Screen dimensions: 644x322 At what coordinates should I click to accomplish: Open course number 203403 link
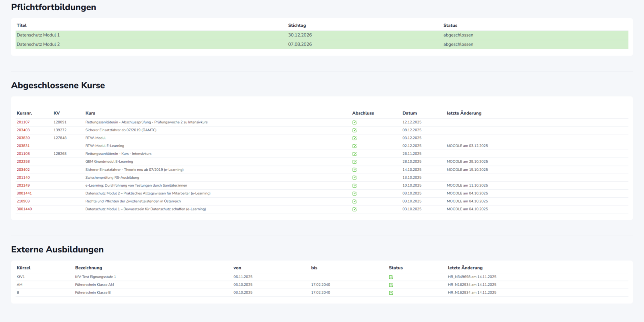23,130
